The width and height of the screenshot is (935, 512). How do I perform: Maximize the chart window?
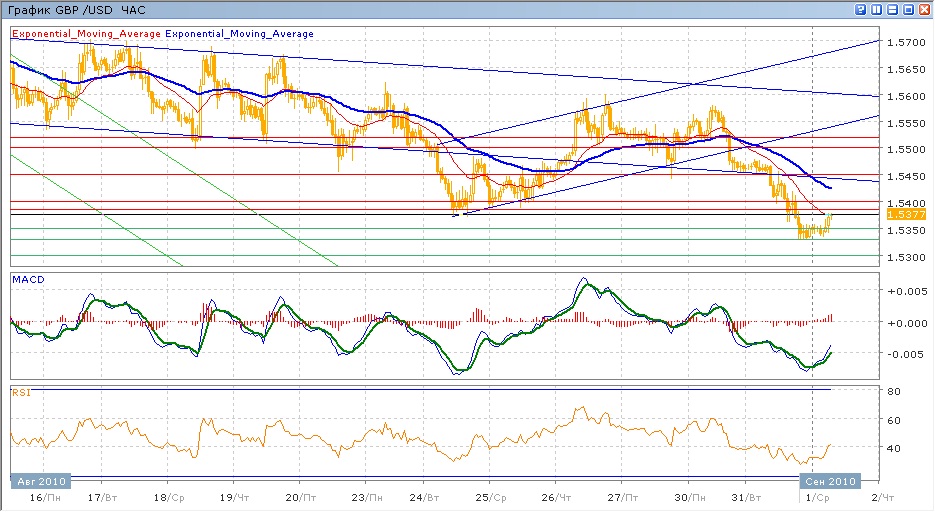(x=909, y=9)
